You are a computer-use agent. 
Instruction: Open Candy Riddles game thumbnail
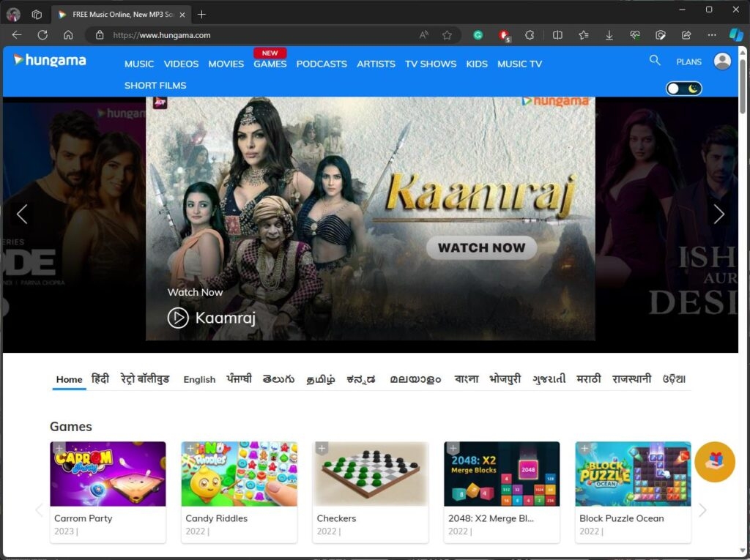239,474
